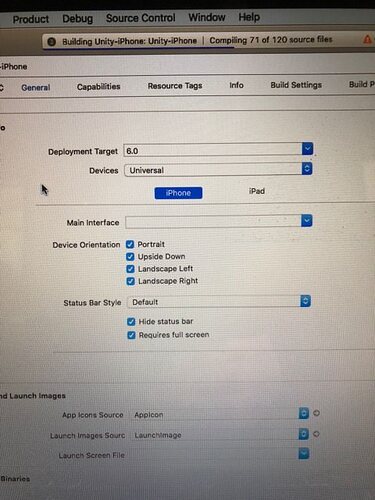Open the Devices Universal dropdown
Viewport: 375px width, 500px height.
point(218,169)
